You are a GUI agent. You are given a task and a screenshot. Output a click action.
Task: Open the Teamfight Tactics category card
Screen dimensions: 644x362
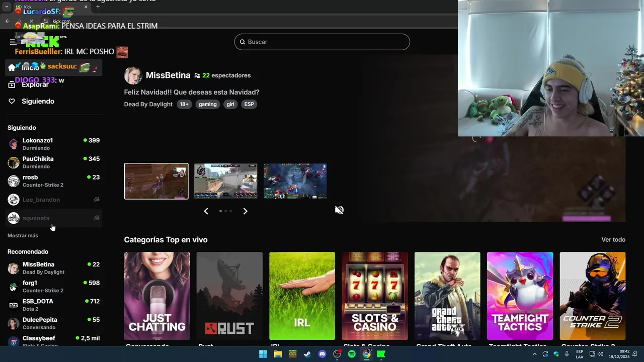pyautogui.click(x=520, y=296)
